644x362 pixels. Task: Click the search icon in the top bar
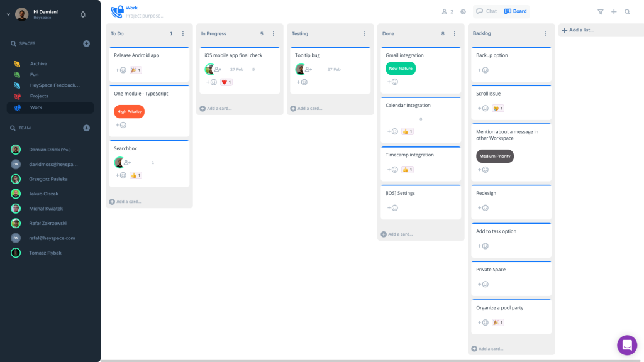[x=628, y=11]
